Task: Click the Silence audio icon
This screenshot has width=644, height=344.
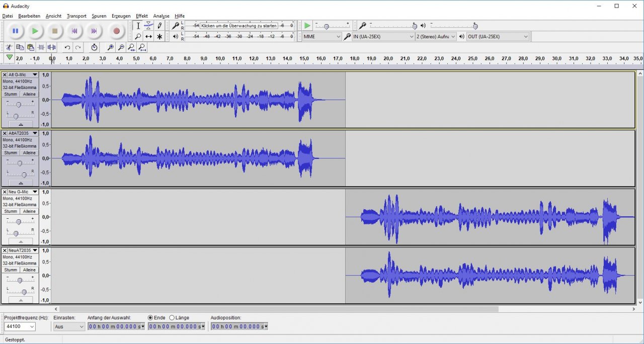Action: [51, 47]
